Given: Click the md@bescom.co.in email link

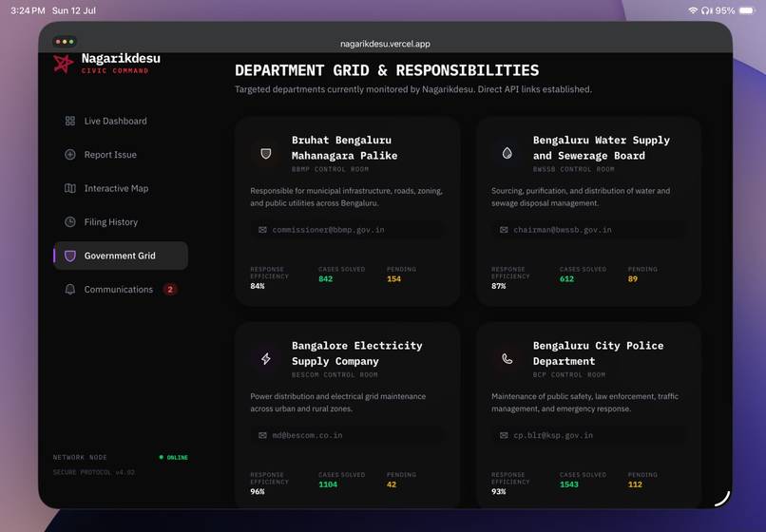Looking at the screenshot, I should click(x=307, y=435).
